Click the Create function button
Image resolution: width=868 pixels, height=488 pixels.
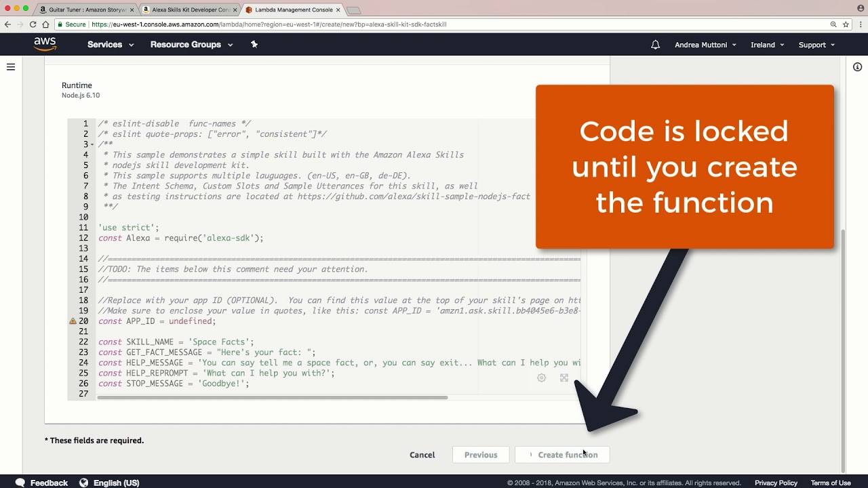click(562, 455)
